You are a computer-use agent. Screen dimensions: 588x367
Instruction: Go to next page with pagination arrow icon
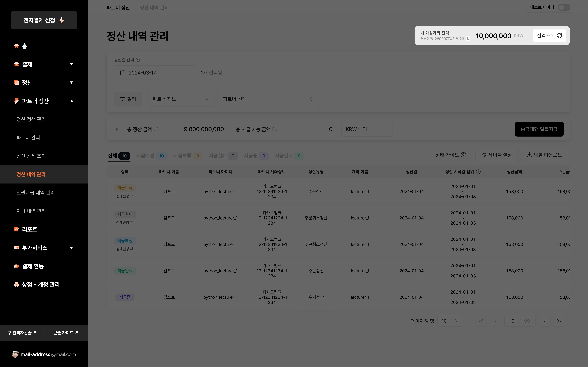[545, 321]
